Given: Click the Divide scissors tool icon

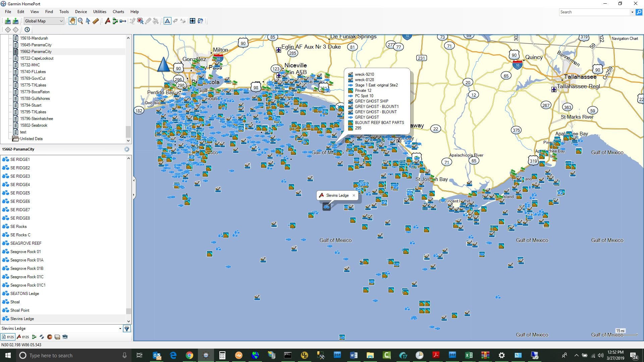Looking at the screenshot, I should [156, 21].
